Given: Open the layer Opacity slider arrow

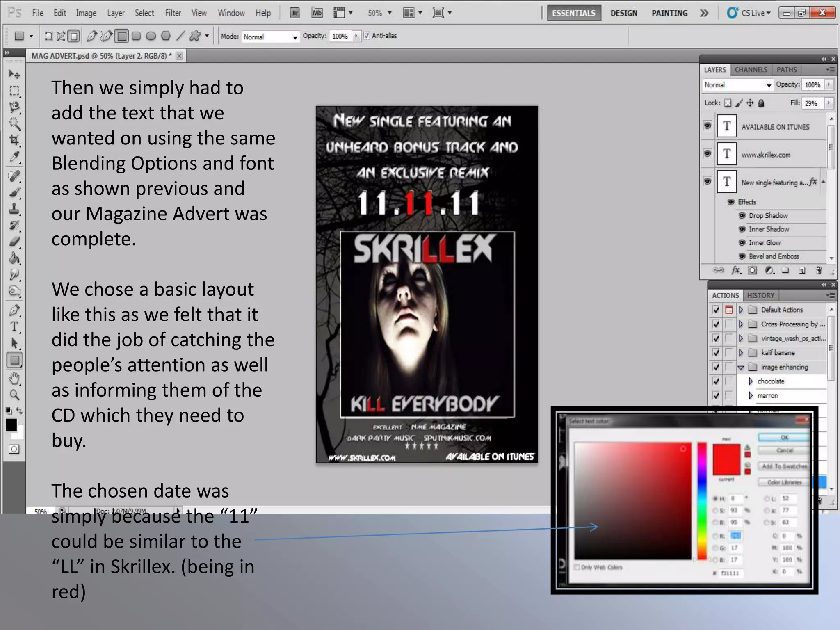Looking at the screenshot, I should pyautogui.click(x=829, y=84).
